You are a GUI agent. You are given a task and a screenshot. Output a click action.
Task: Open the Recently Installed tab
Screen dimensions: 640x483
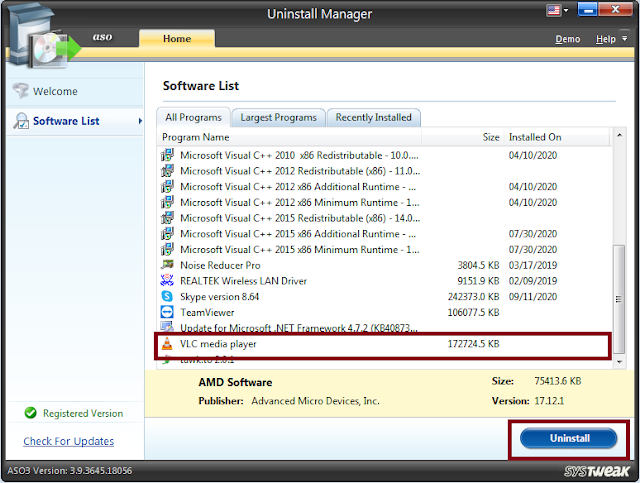point(373,118)
